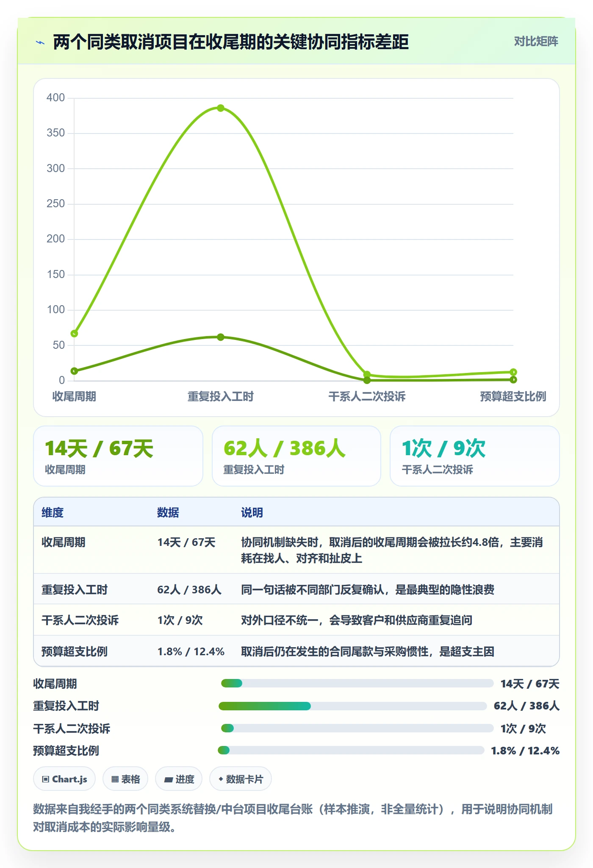Viewport: 593px width, 868px height.
Task: Click the 表格 tag chip
Action: (x=125, y=779)
